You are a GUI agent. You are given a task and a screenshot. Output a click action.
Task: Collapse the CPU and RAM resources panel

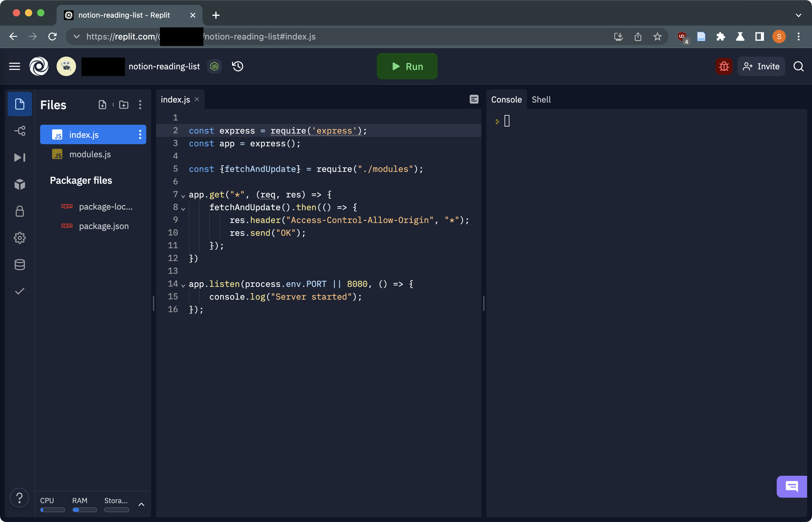point(142,504)
